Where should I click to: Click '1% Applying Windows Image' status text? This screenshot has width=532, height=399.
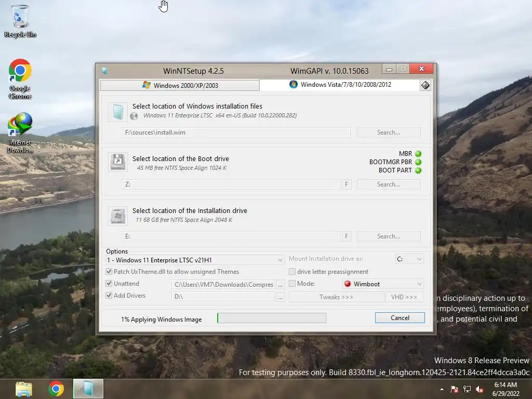[161, 320]
